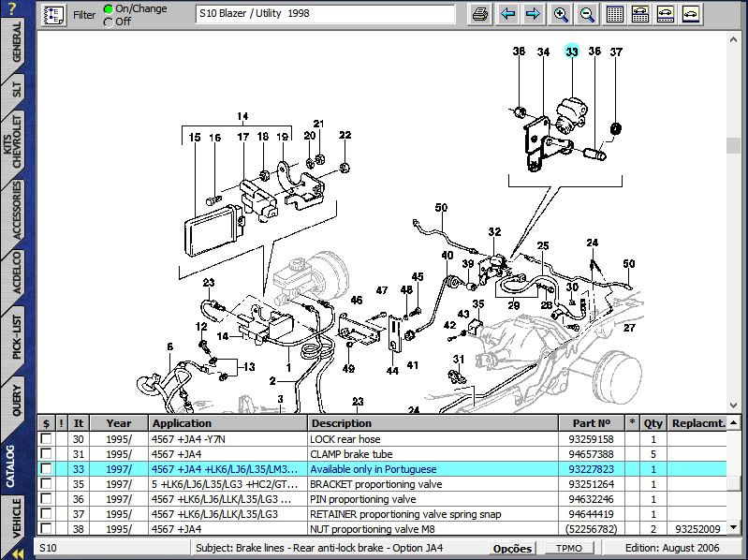Zoom in on the diagram
748x560 pixels.
(561, 14)
